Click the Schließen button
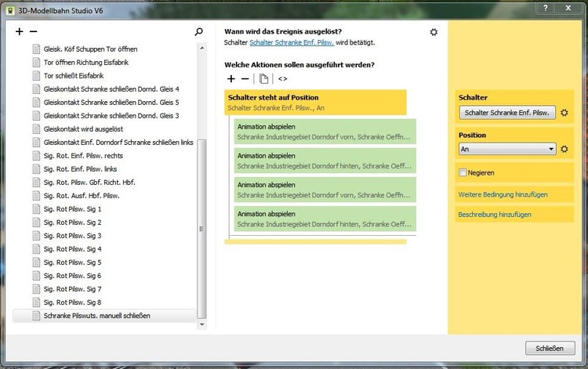 [549, 347]
